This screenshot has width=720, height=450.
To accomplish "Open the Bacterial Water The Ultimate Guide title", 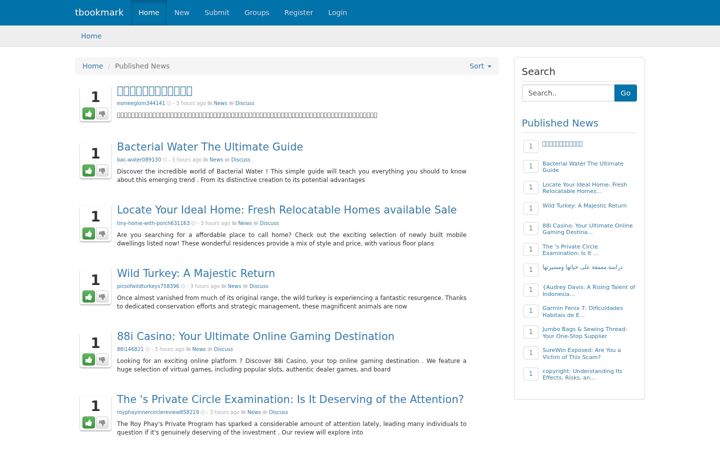I will pyautogui.click(x=210, y=146).
